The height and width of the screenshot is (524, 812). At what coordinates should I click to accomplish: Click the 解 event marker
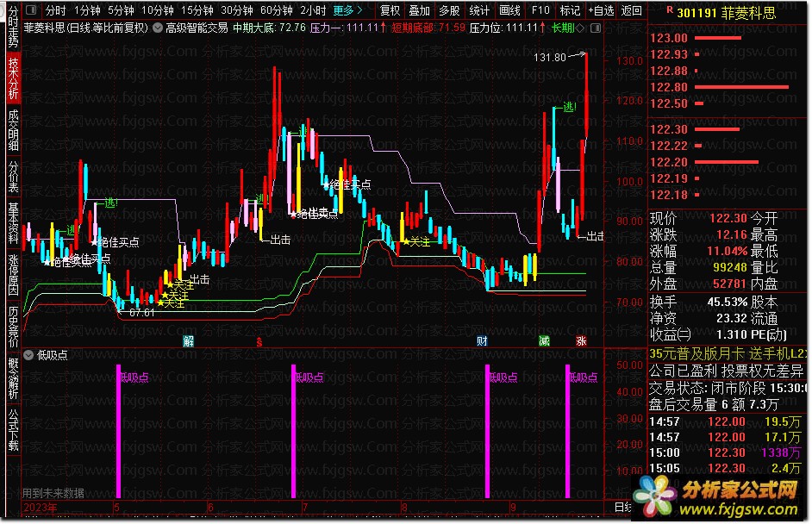pyautogui.click(x=188, y=340)
